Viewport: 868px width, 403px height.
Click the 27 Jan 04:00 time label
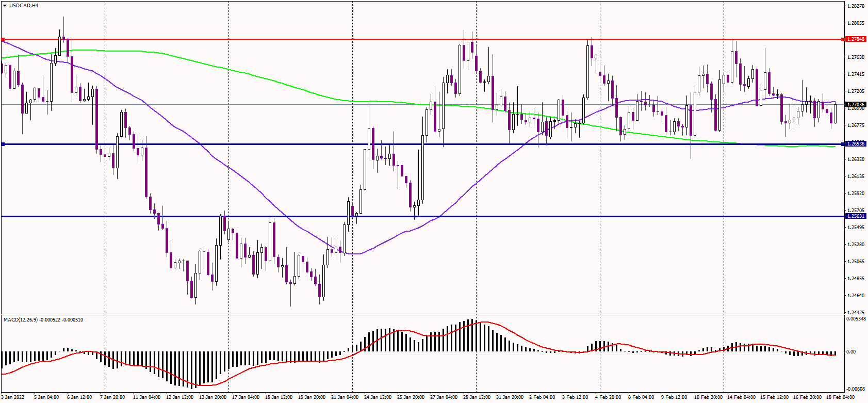pyautogui.click(x=444, y=397)
